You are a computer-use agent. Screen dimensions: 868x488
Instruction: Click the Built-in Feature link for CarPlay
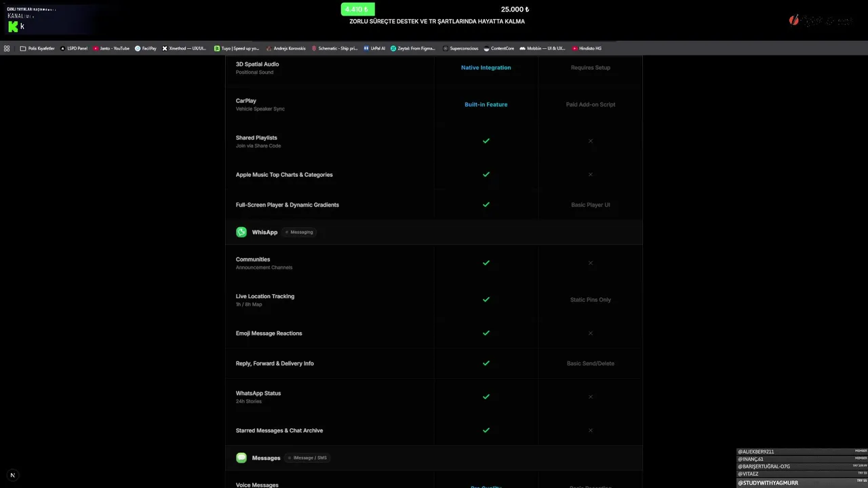pos(486,104)
